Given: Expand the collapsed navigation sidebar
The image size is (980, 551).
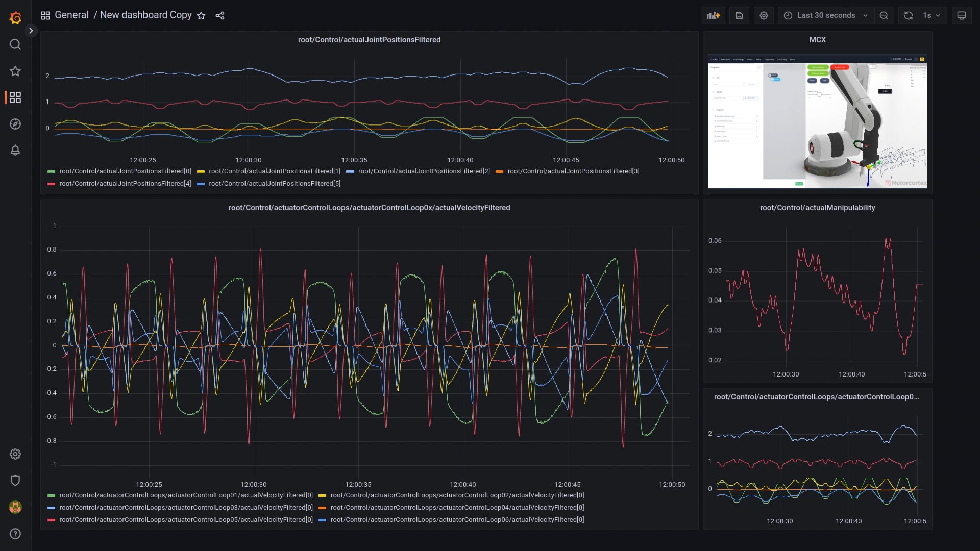Looking at the screenshot, I should click(x=31, y=31).
